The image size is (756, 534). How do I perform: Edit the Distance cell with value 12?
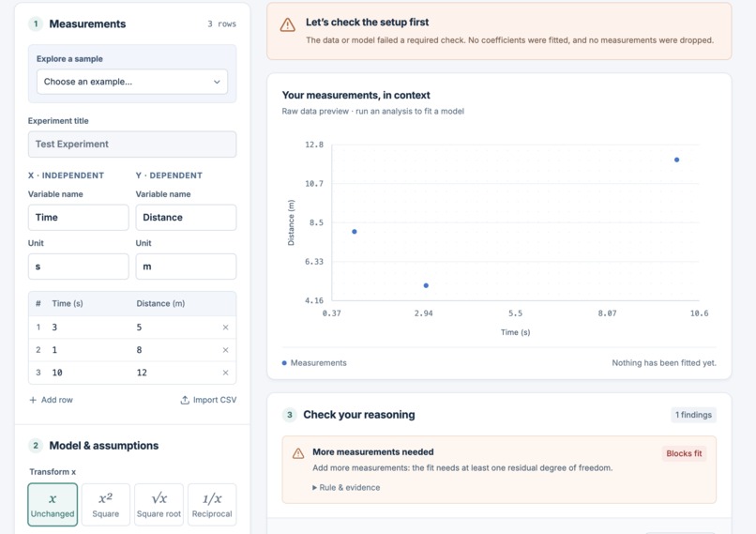click(x=174, y=373)
